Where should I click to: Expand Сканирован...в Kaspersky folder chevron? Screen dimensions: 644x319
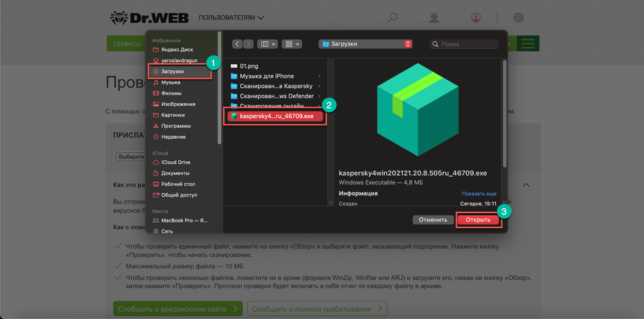pyautogui.click(x=319, y=86)
